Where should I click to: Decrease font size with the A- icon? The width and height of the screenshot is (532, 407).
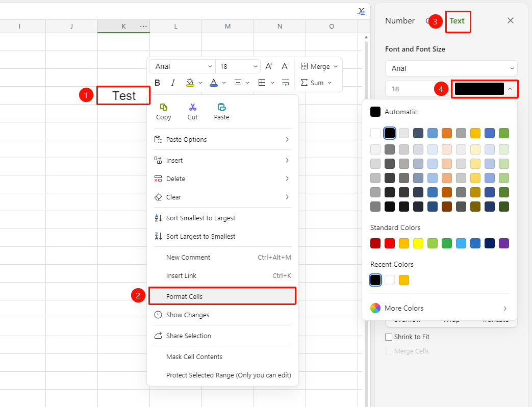(x=285, y=66)
